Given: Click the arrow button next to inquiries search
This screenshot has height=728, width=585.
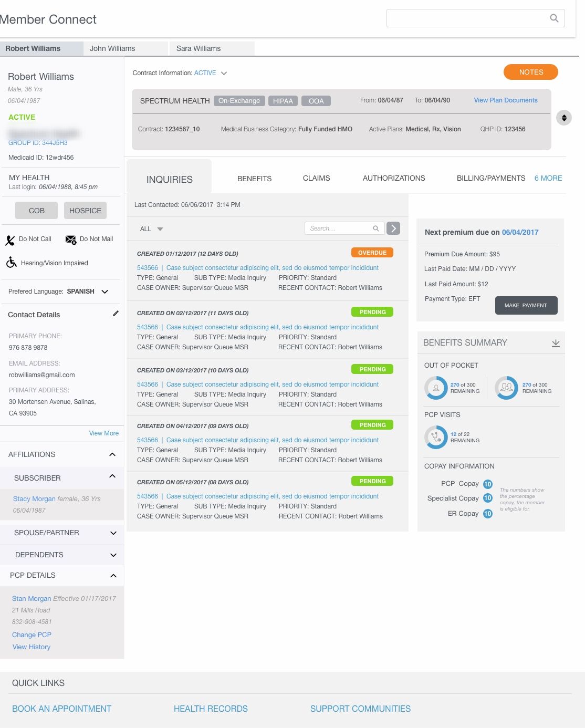Looking at the screenshot, I should click(x=393, y=228).
